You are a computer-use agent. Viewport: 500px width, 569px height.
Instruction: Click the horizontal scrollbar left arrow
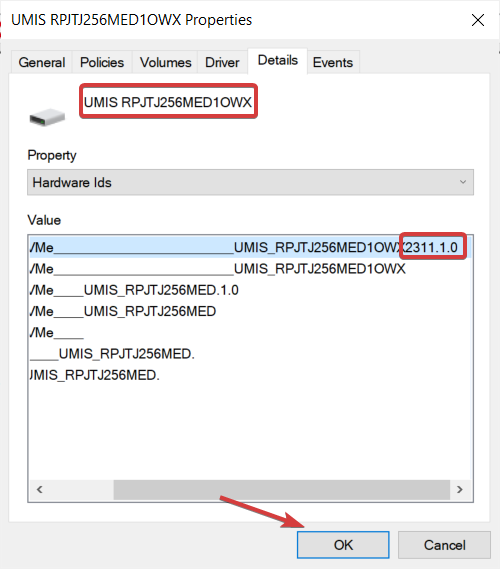pyautogui.click(x=40, y=490)
